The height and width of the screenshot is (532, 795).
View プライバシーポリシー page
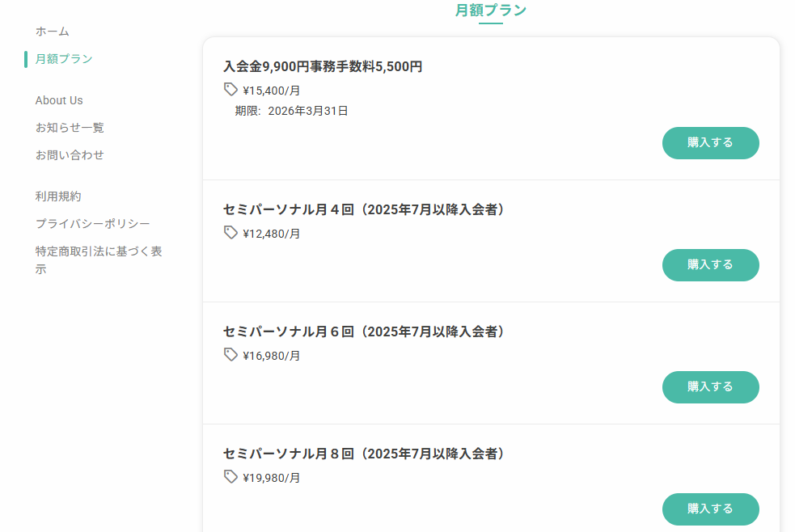tap(92, 224)
